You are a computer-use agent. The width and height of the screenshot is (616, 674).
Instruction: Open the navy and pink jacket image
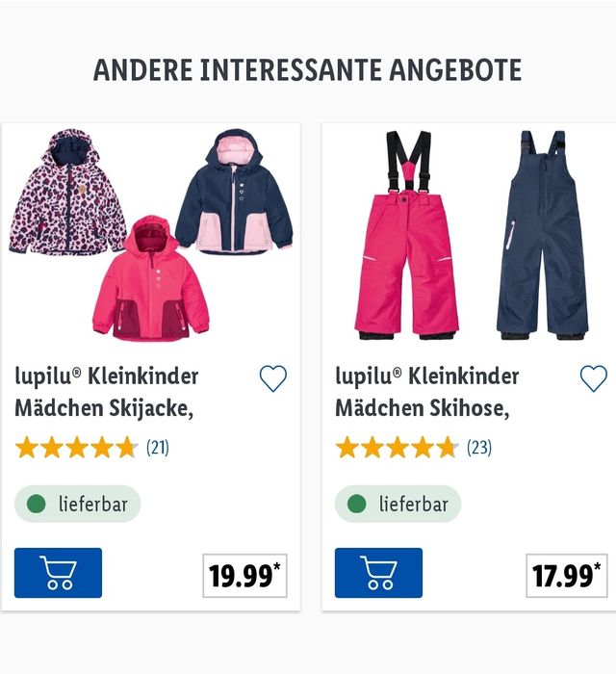click(x=235, y=192)
